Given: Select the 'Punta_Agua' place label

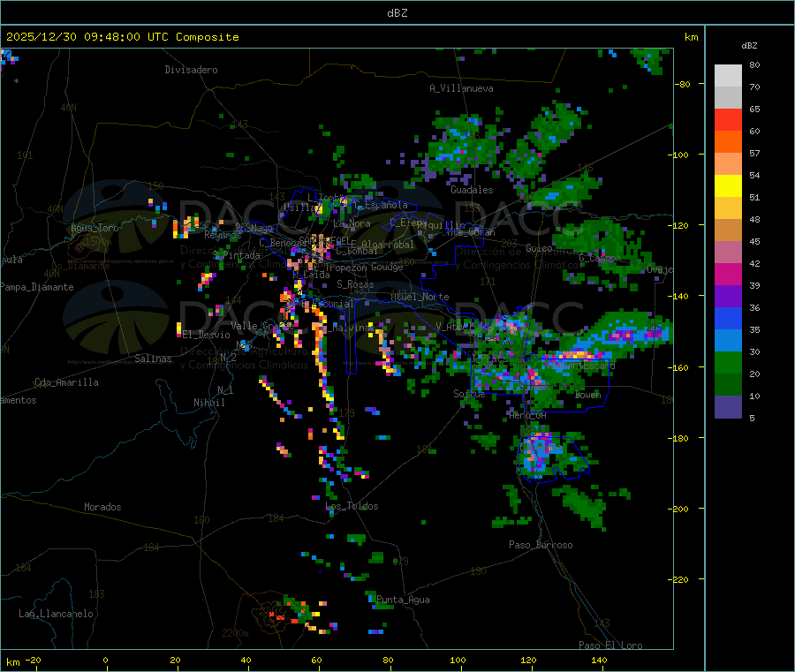Looking at the screenshot, I should click(x=403, y=600).
